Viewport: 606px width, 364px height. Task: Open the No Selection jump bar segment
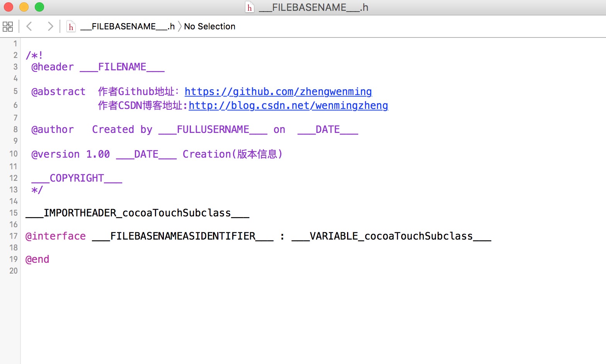point(209,26)
